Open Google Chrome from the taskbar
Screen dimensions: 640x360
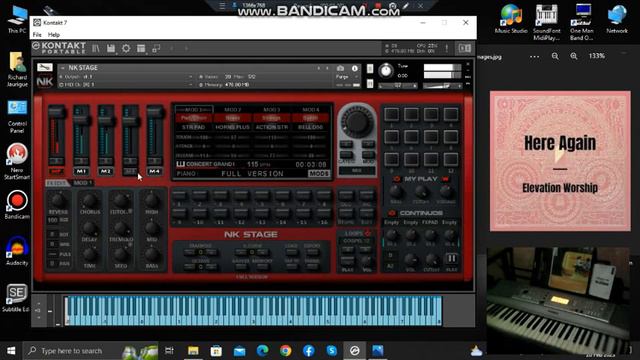[x=285, y=351]
